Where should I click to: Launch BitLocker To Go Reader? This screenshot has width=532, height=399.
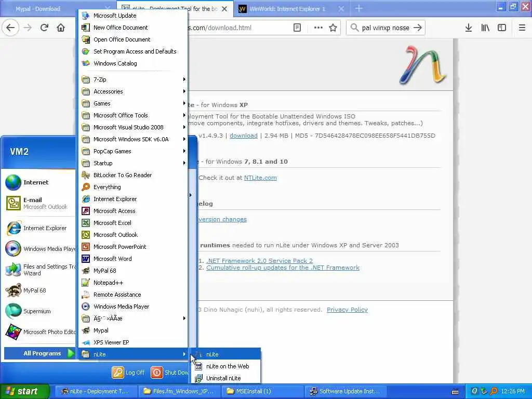133,175
